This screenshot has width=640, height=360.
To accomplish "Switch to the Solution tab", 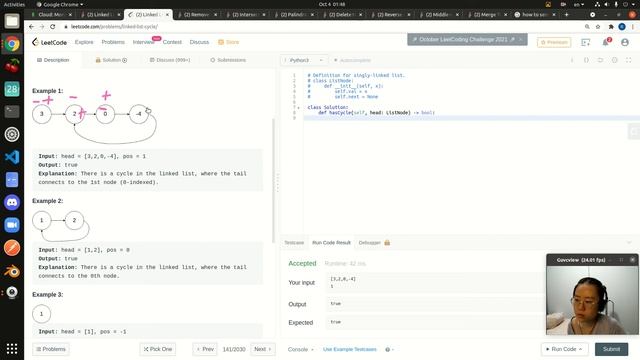I will [x=111, y=60].
